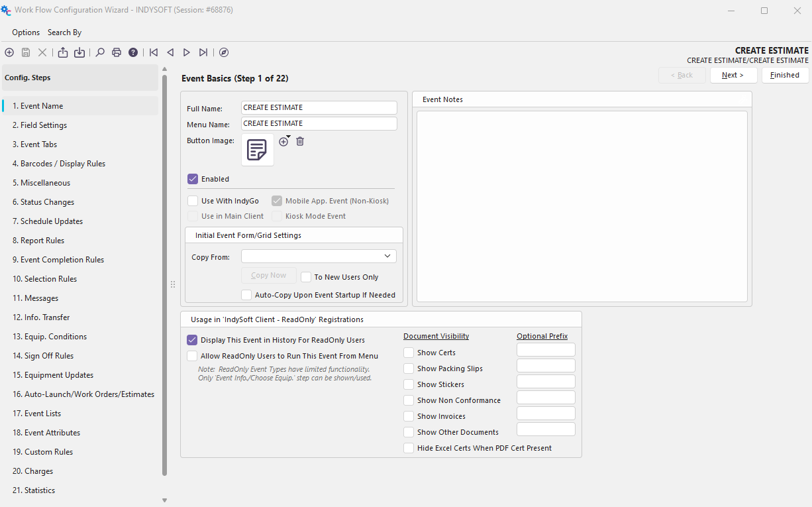Open the Search By menu
This screenshot has height=507, width=812.
[x=64, y=32]
